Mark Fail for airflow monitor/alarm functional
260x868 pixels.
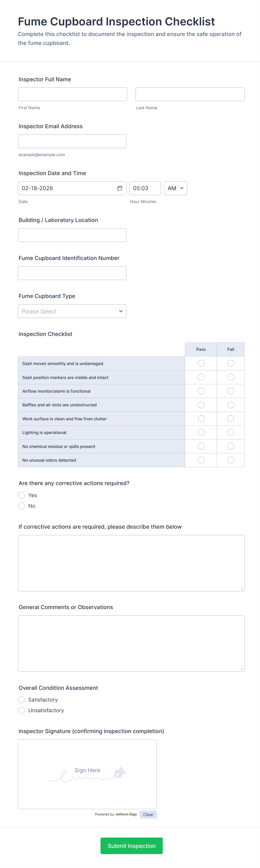coord(231,391)
